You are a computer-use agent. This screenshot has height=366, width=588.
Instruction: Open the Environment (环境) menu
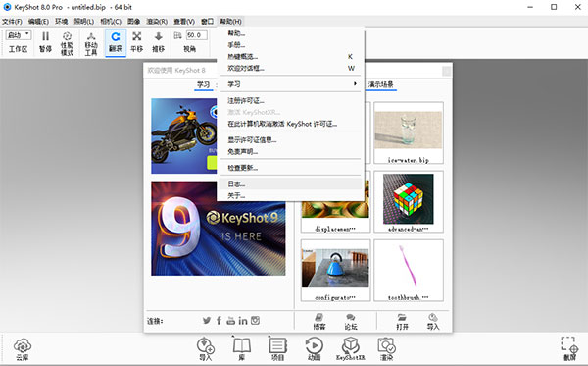(62, 22)
